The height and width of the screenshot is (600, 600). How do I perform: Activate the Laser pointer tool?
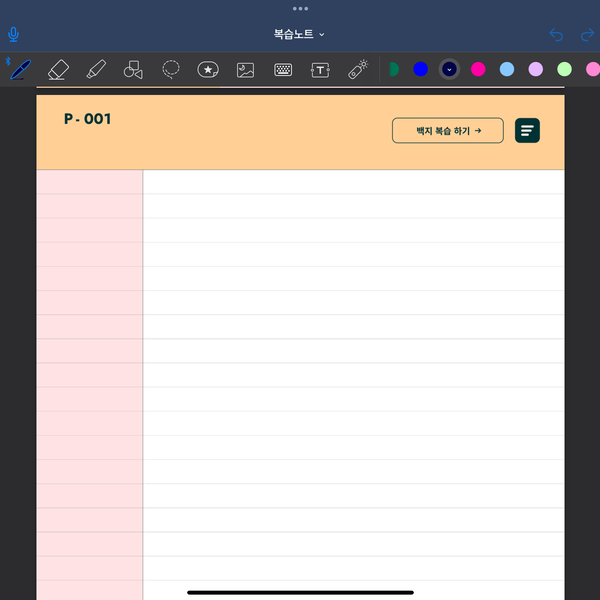coord(358,69)
